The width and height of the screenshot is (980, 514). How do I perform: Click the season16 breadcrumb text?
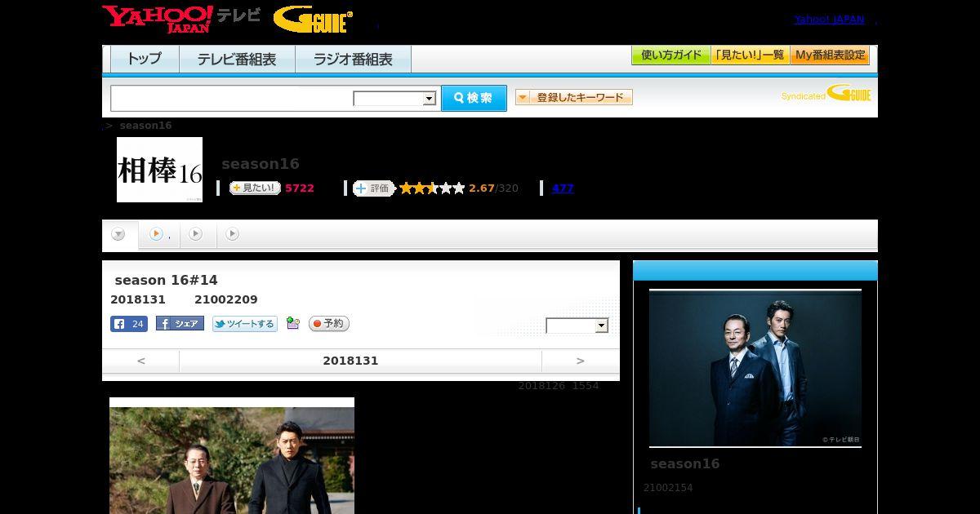point(145,126)
